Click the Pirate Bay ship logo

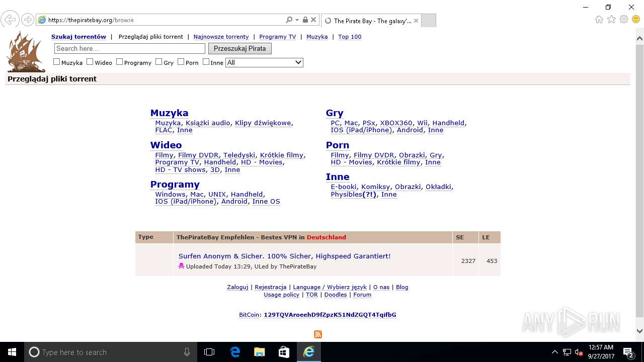pos(26,51)
